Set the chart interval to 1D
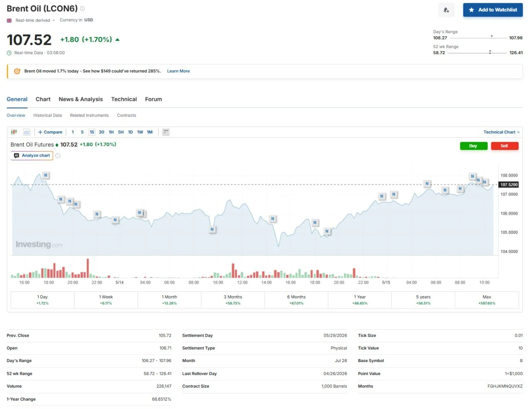This screenshot has height=409, width=532. (x=131, y=132)
